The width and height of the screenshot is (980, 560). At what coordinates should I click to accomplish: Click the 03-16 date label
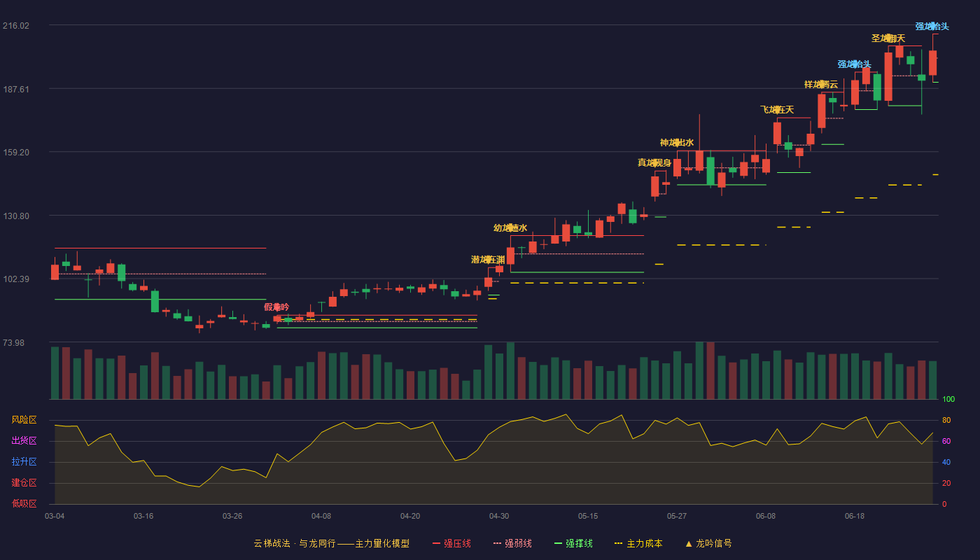coord(143,516)
